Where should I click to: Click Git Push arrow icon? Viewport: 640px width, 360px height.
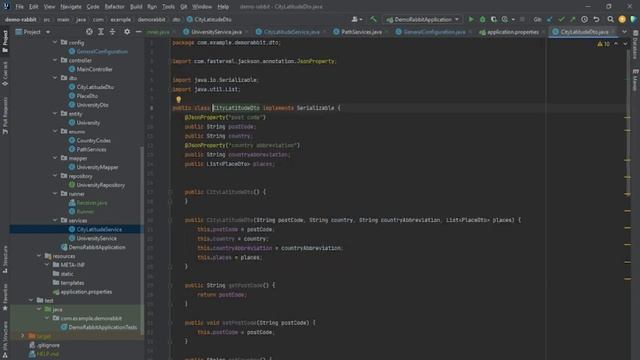click(573, 19)
